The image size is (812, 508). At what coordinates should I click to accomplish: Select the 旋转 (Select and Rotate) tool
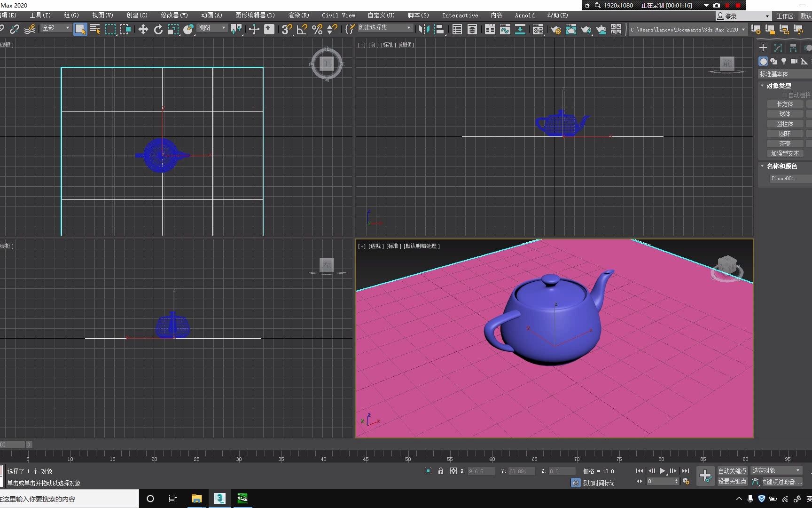pos(158,29)
